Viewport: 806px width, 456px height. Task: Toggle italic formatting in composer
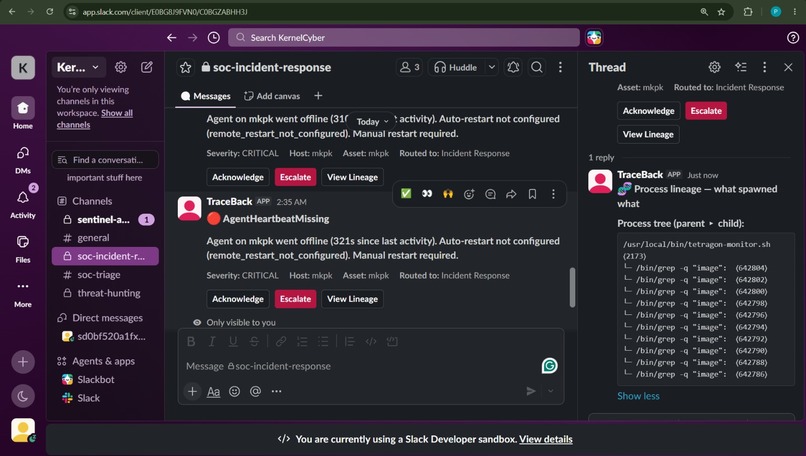coord(212,341)
